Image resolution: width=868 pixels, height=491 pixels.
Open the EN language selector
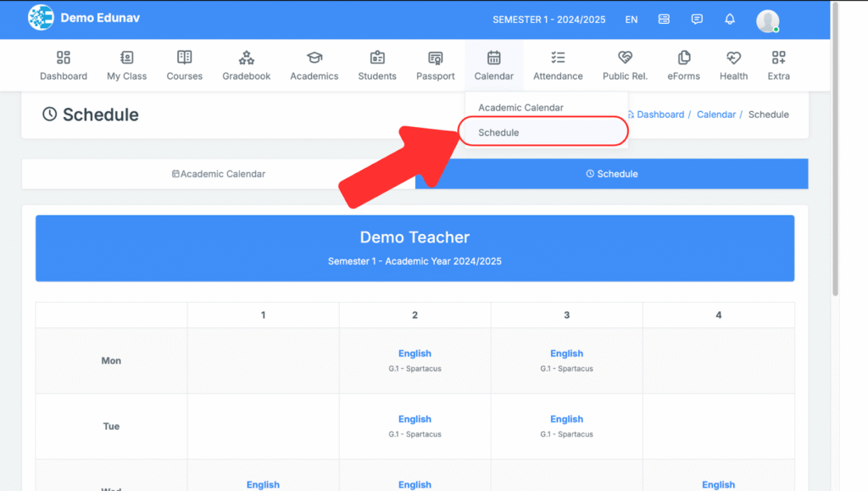(632, 20)
